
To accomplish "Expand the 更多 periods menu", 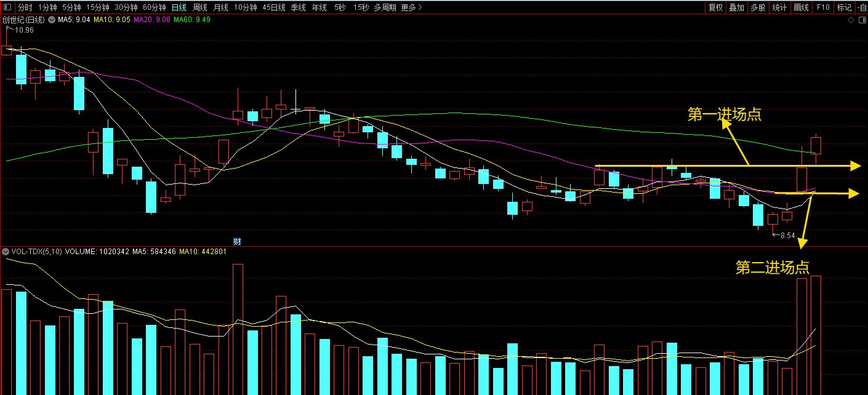I will (x=411, y=7).
